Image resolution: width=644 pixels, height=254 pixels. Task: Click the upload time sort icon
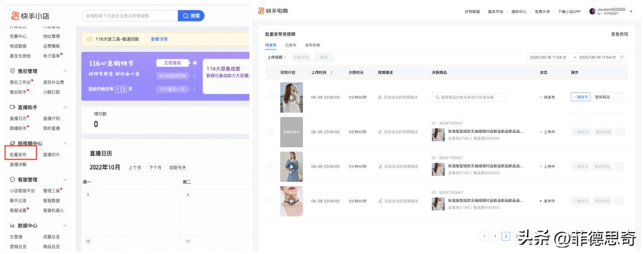[332, 72]
